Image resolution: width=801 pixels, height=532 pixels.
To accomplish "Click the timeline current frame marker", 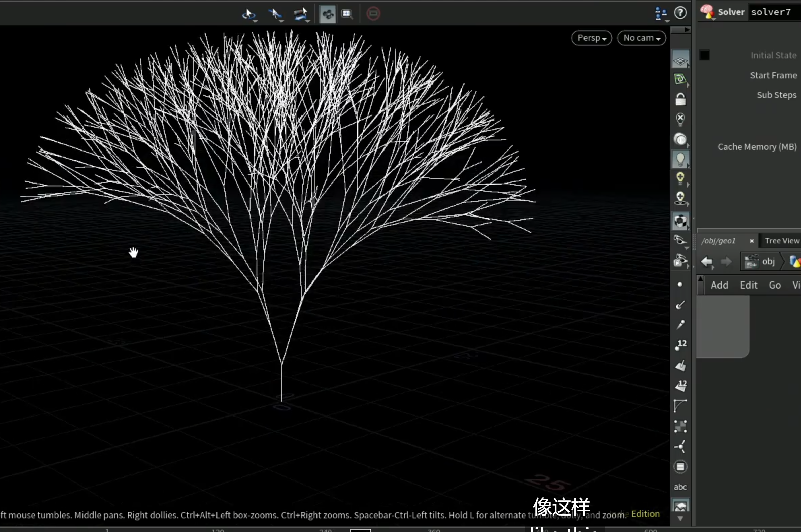I will [x=360, y=530].
